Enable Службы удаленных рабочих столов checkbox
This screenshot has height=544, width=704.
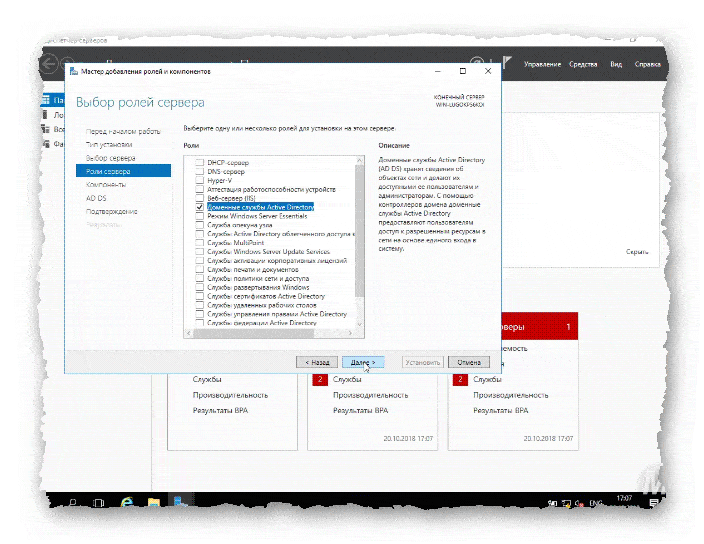[200, 305]
